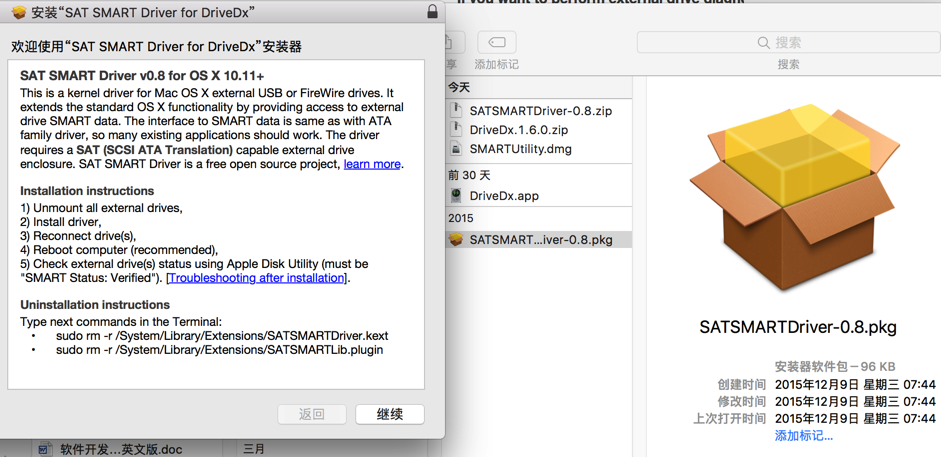Click 三月 cell in background window

253,449
